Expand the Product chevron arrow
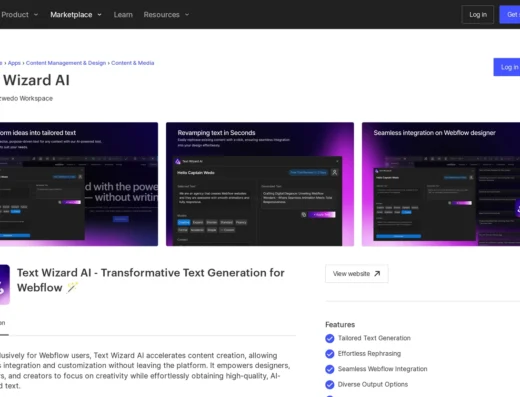This screenshot has width=520, height=397. coord(36,15)
